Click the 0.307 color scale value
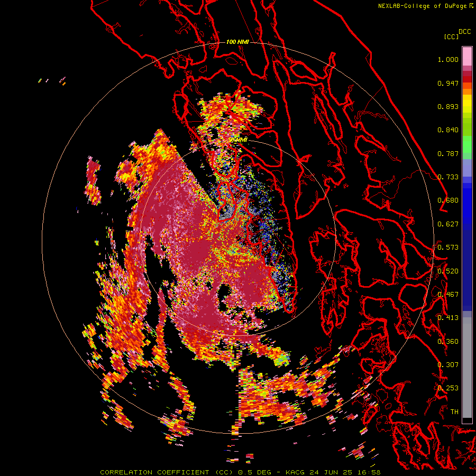Screen dimensions: 476x476 pyautogui.click(x=448, y=365)
